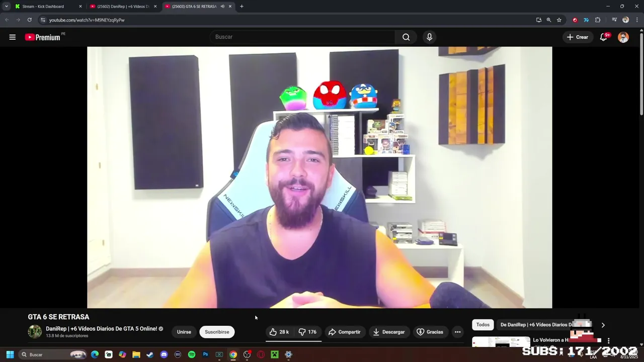Open the Chrome Extensions puzzle icon

pyautogui.click(x=598, y=20)
